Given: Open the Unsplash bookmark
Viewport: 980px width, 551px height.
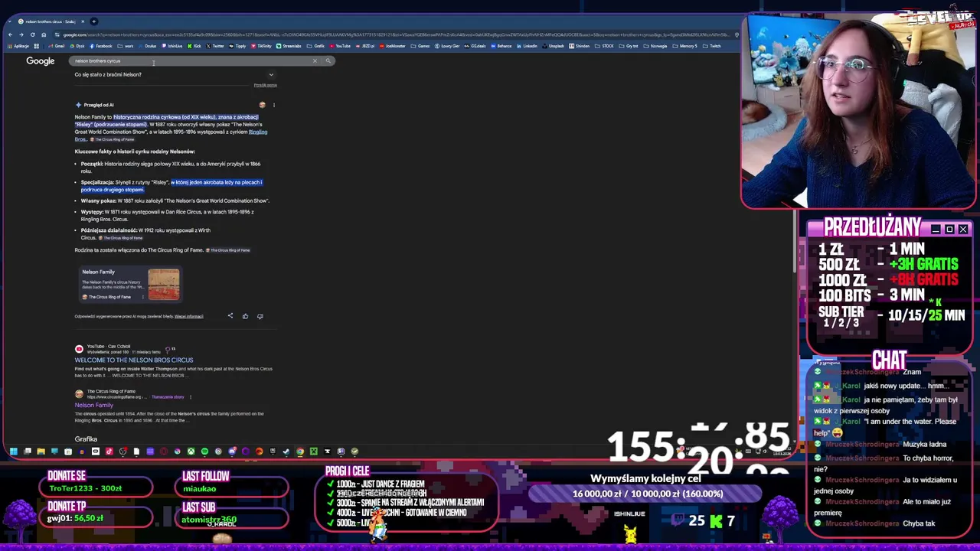Looking at the screenshot, I should 553,46.
